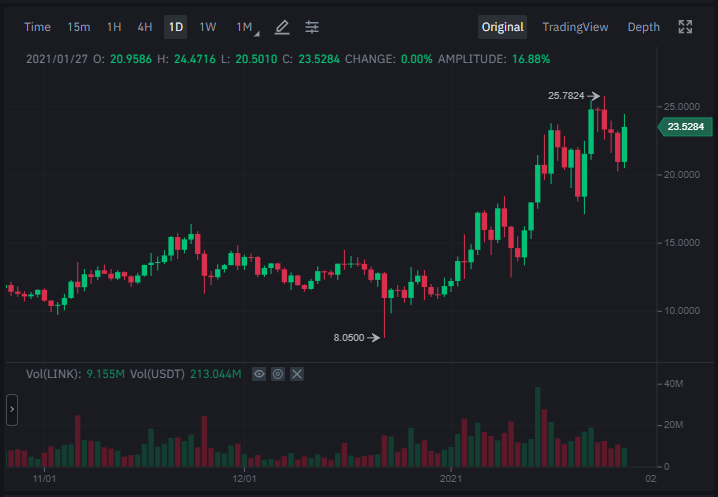Select the 1D interval
This screenshot has height=497, width=718.
[x=176, y=27]
